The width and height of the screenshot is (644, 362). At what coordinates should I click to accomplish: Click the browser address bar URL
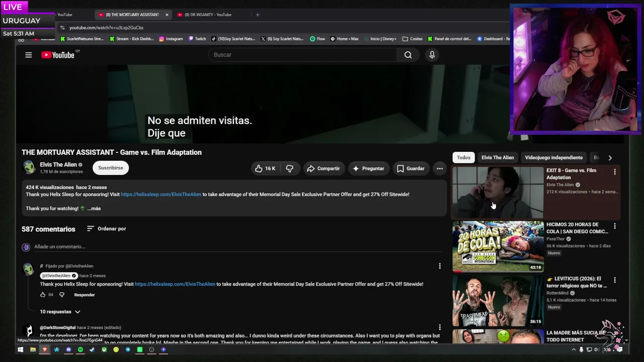pyautogui.click(x=106, y=28)
